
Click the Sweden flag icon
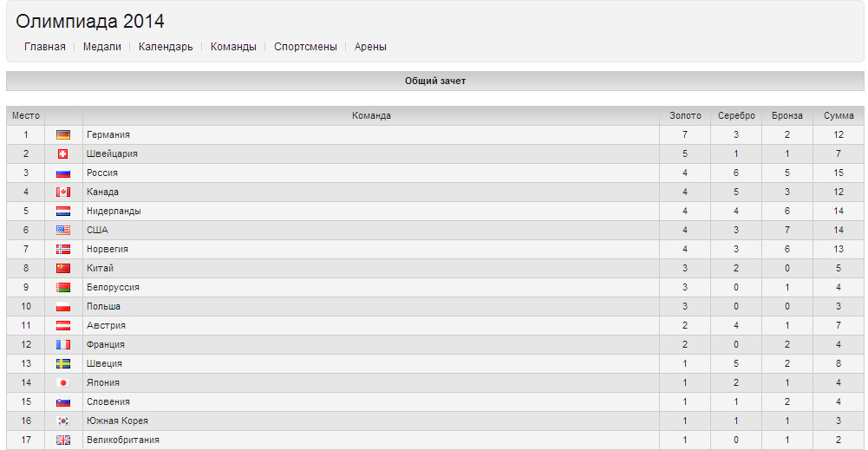[x=63, y=363]
